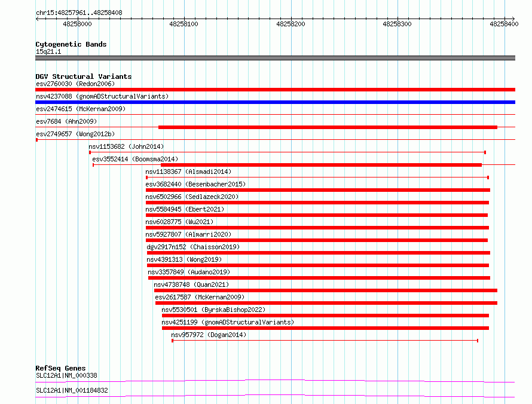Click the chr15:48257961..48258408 coordinate label

(79, 13)
